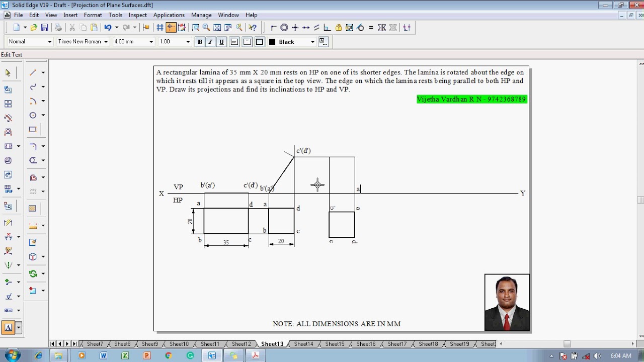Click the Fit view icon

tap(217, 28)
